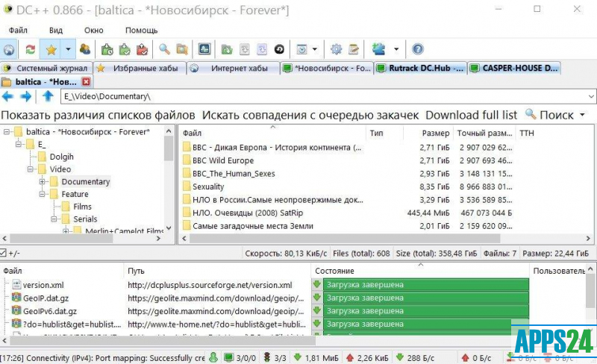597x364 pixels.
Task: Switch to Избранные хабы tab
Action: click(140, 68)
